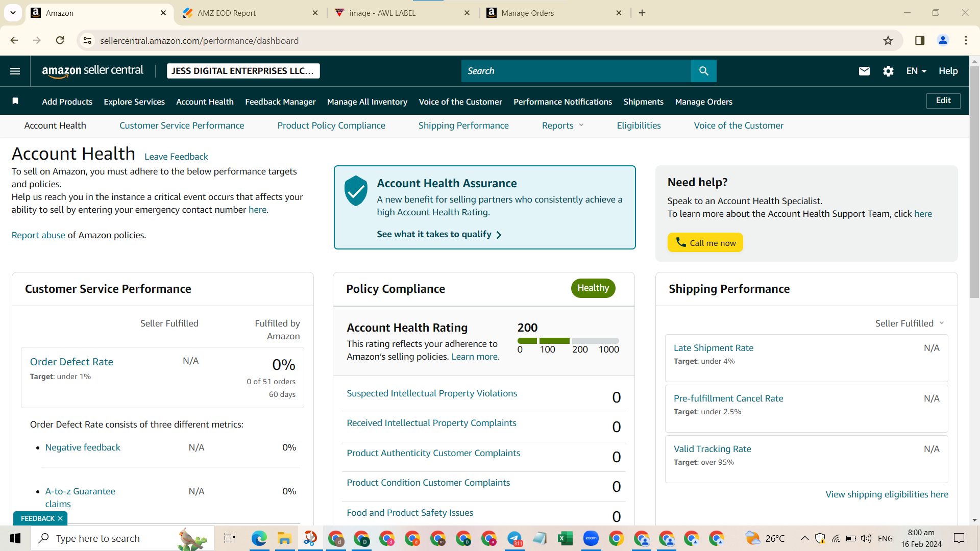Click the bookmark flag icon beside Add Products
980x551 pixels.
(x=15, y=101)
